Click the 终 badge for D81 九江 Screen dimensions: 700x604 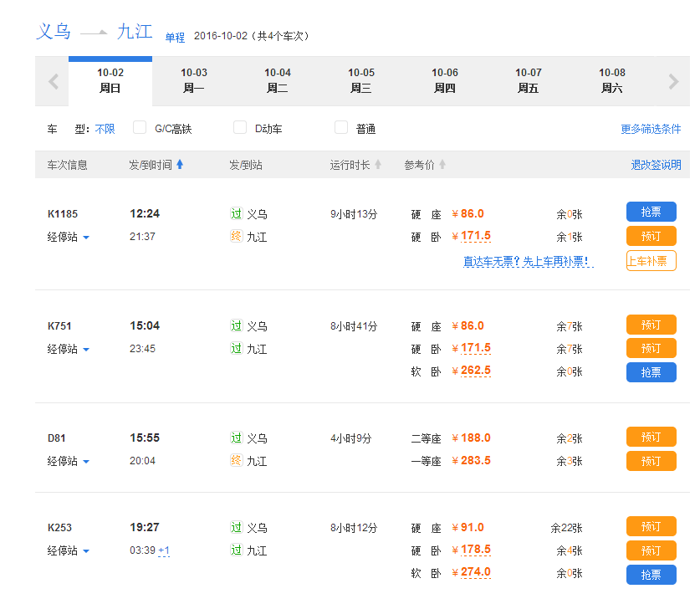click(236, 460)
